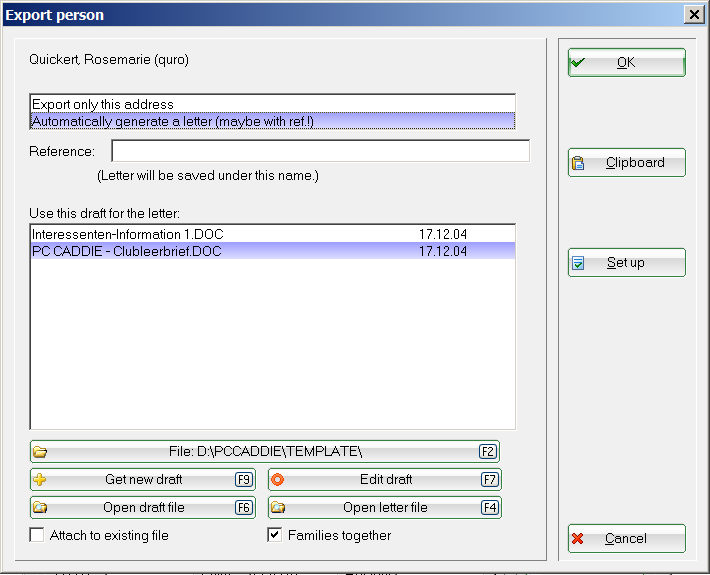710x575 pixels.
Task: Click the F9 key badge
Action: (x=244, y=480)
